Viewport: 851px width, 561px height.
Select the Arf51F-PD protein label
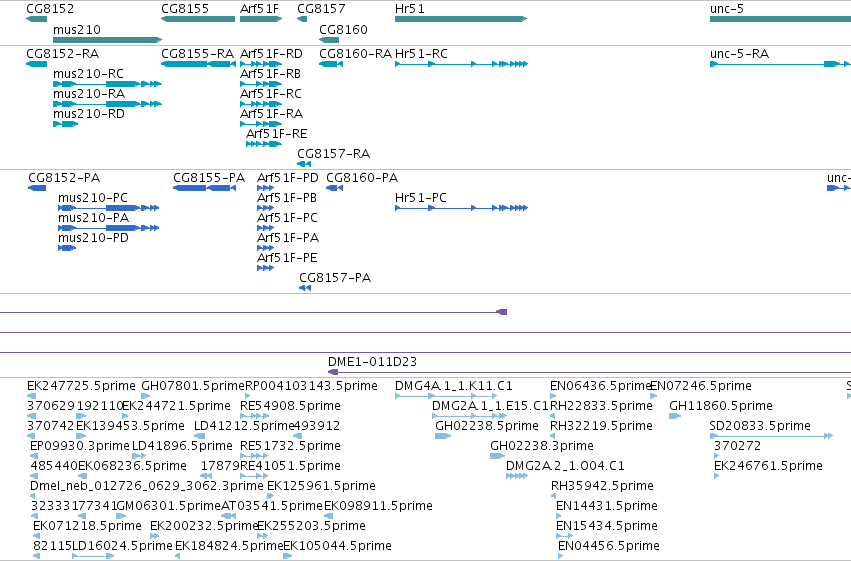[288, 178]
